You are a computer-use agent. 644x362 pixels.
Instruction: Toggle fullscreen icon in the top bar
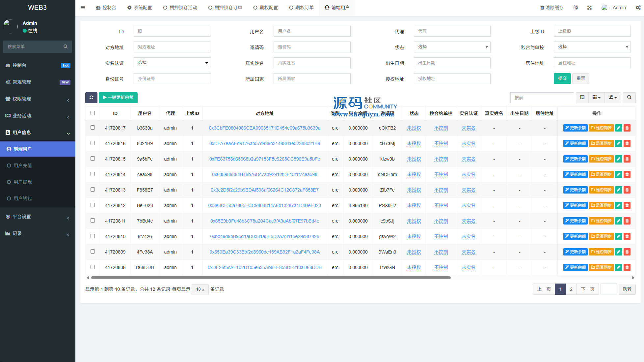(x=589, y=8)
